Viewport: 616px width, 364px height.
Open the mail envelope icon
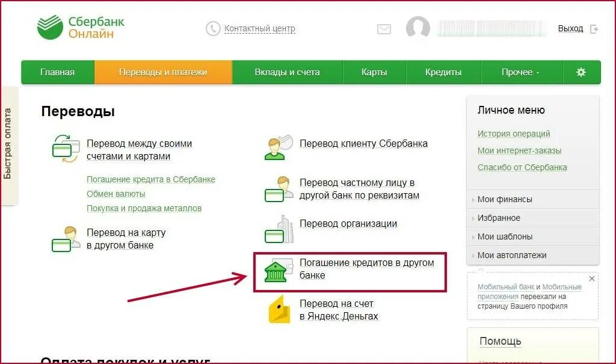(384, 29)
